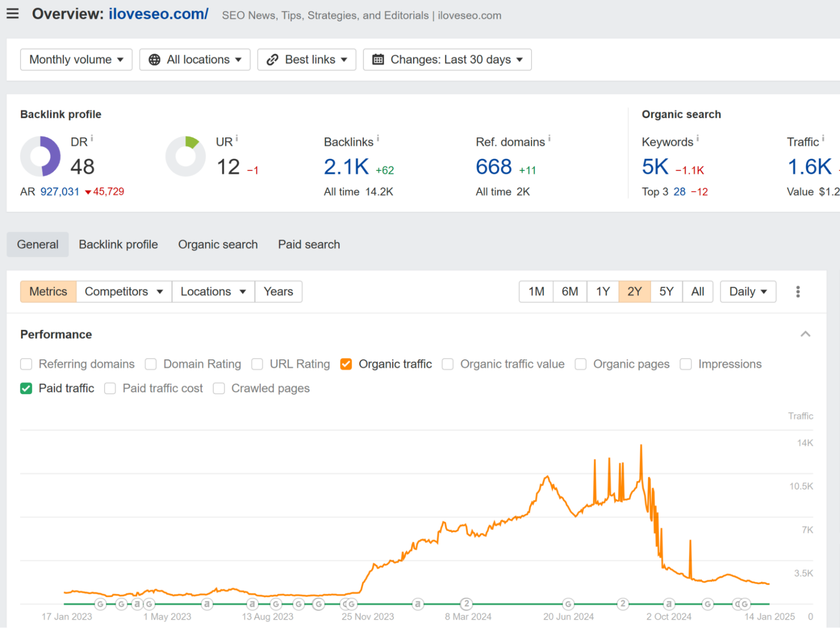840x628 pixels.
Task: Open the All locations dropdown
Action: pos(195,60)
